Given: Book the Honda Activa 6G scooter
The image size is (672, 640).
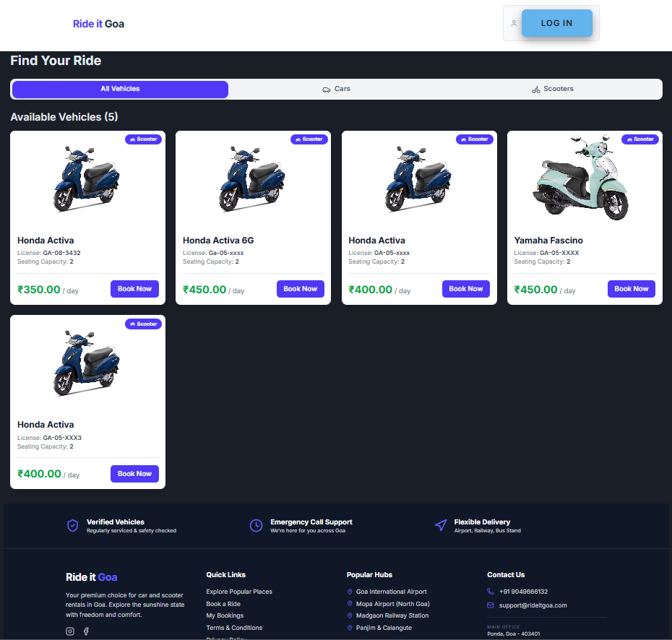Looking at the screenshot, I should tap(300, 289).
